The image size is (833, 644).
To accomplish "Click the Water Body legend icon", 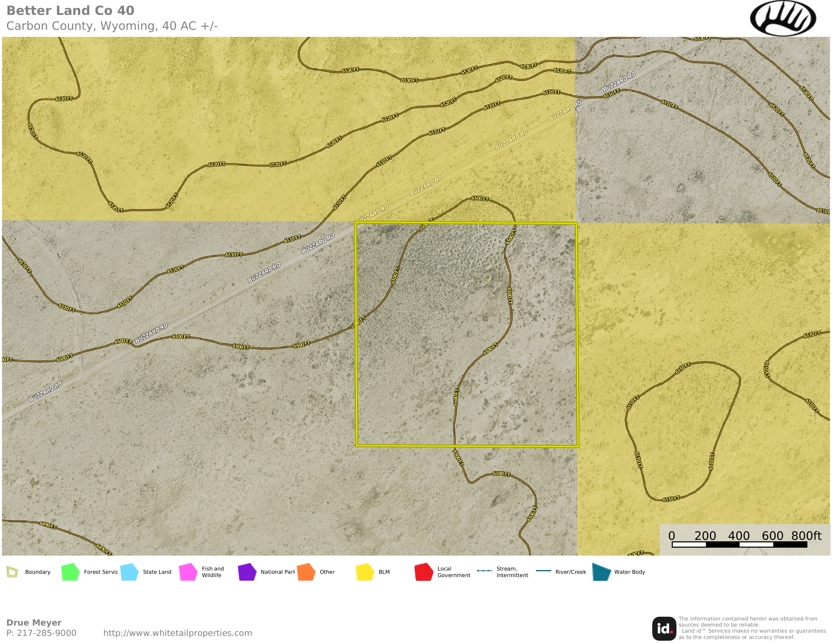I will [x=601, y=572].
